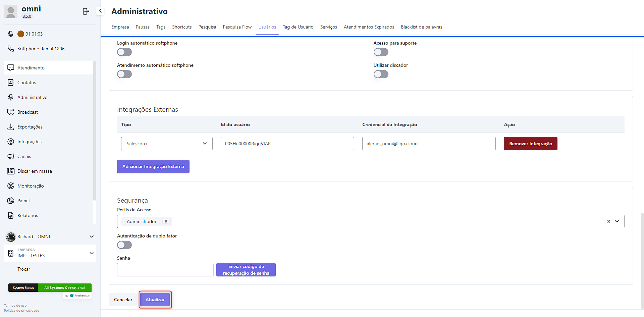Viewport: 644px width, 317px height.
Task: Open the SalesForce Tipo dropdown
Action: [167, 144]
